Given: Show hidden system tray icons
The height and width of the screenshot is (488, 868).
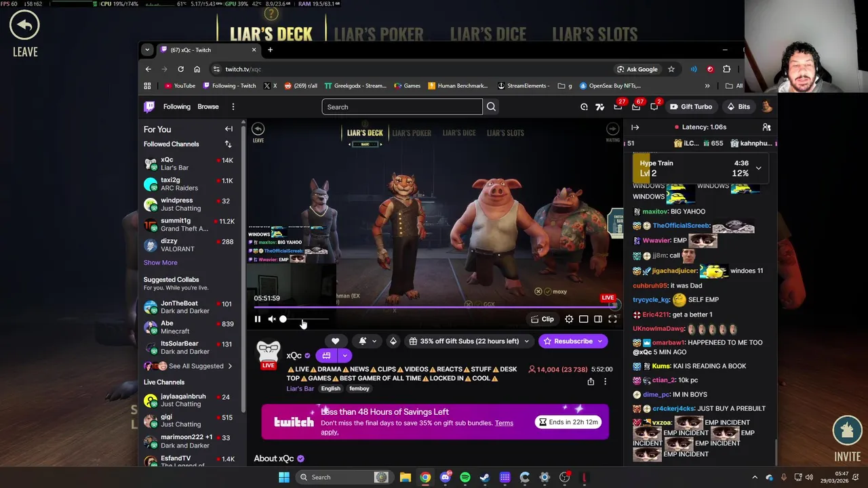Looking at the screenshot, I should 755,477.
